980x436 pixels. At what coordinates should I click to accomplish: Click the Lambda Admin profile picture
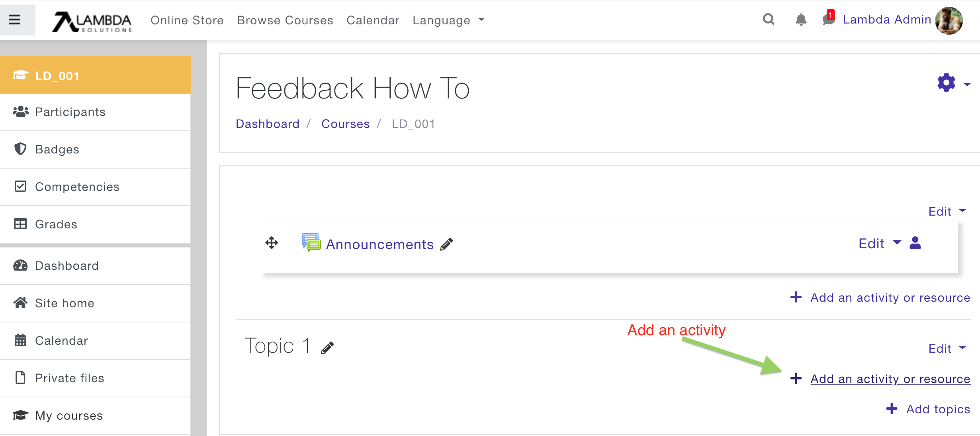[x=949, y=20]
